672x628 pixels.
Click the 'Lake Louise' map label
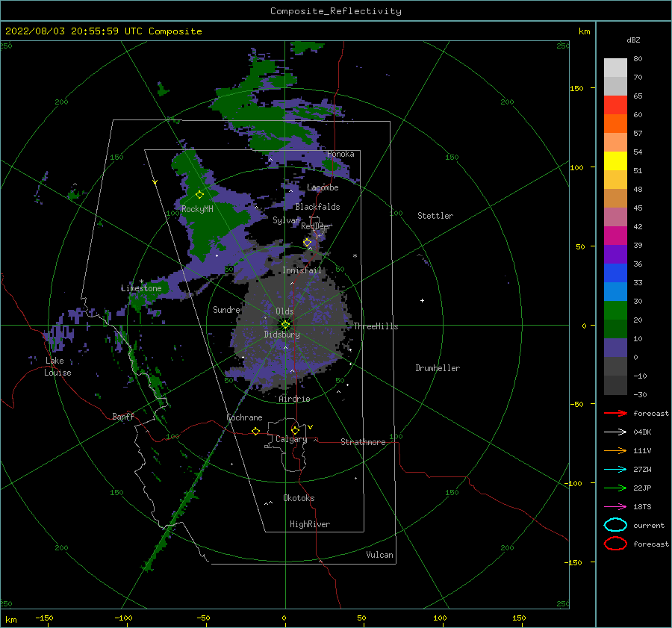coord(57,367)
